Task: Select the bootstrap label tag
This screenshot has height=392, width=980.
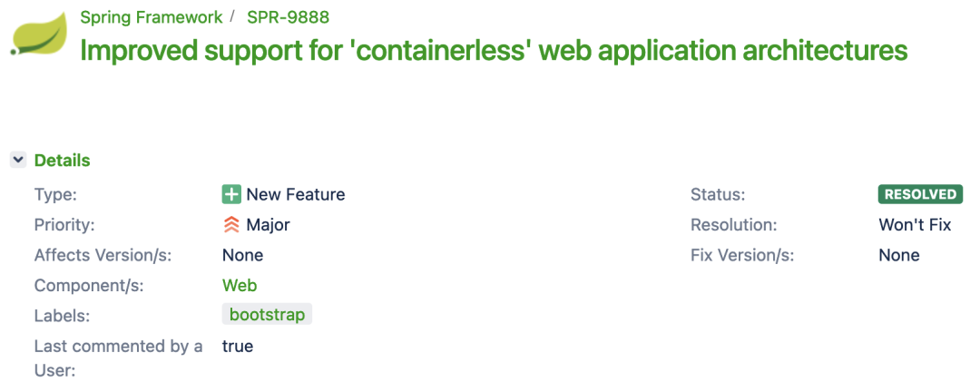Action: (x=267, y=315)
